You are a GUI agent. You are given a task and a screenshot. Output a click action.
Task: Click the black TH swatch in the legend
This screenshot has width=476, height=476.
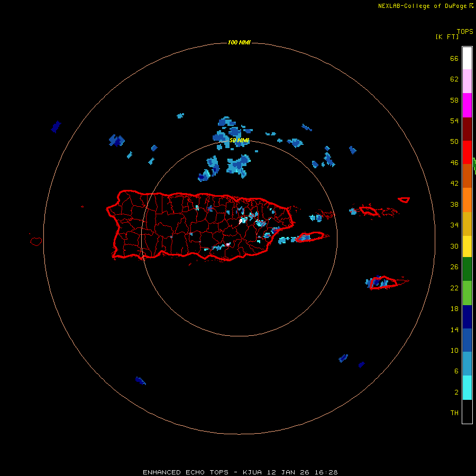point(467,411)
